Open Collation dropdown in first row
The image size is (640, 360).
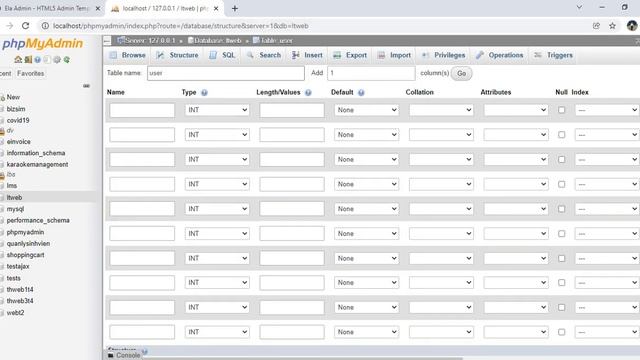(441, 110)
